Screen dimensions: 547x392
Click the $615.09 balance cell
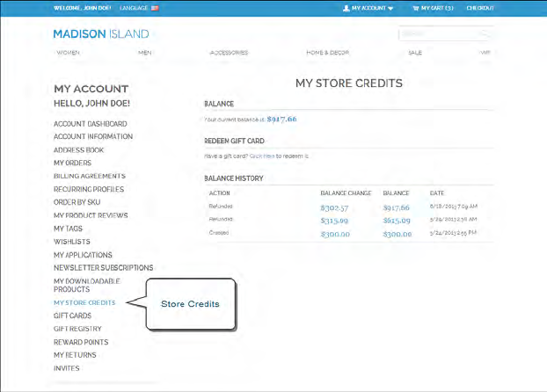[397, 221]
